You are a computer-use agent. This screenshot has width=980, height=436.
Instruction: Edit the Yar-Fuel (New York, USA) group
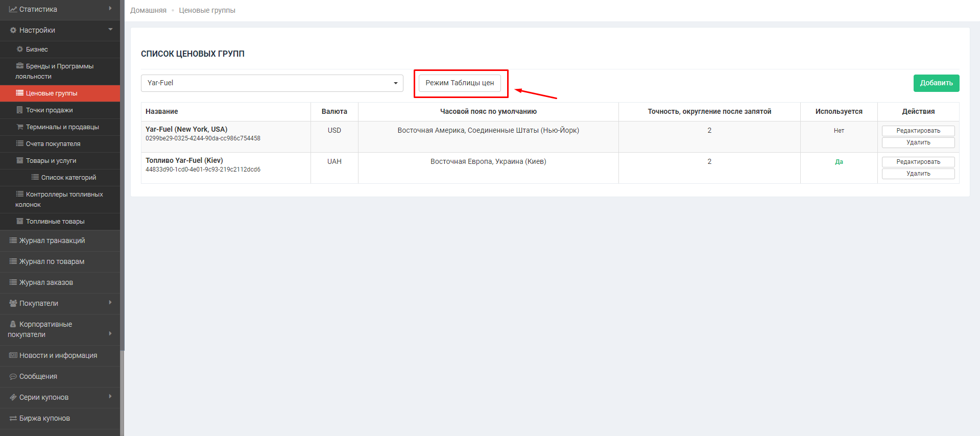(918, 131)
